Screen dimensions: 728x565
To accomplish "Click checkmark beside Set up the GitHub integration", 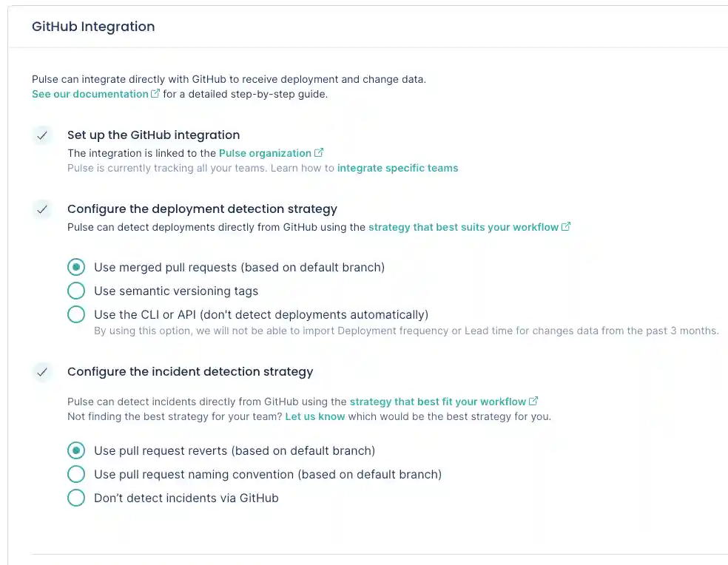I will click(42, 135).
